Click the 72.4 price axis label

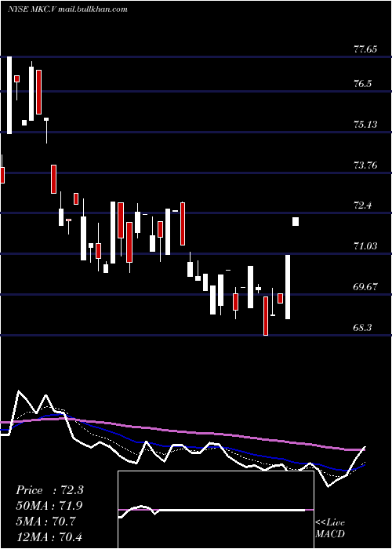tap(363, 205)
